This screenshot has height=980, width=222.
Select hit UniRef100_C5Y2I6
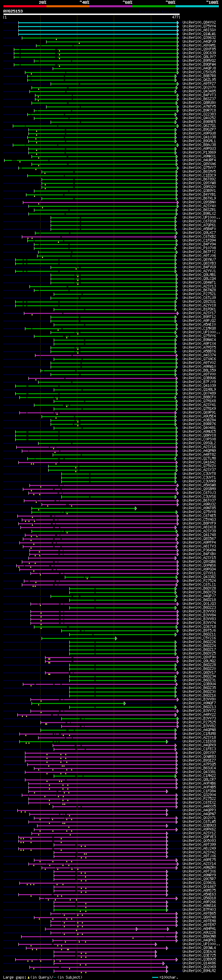[x=199, y=638]
